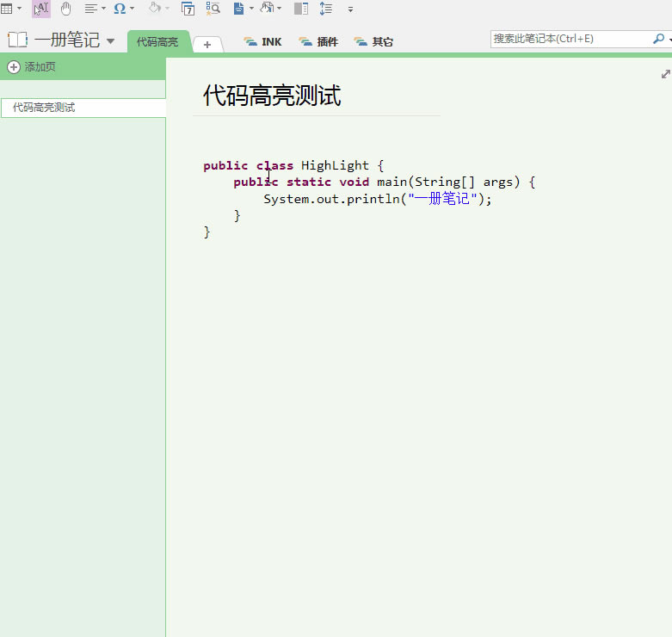Click the line spacing icon
The image size is (672, 637).
[x=325, y=9]
